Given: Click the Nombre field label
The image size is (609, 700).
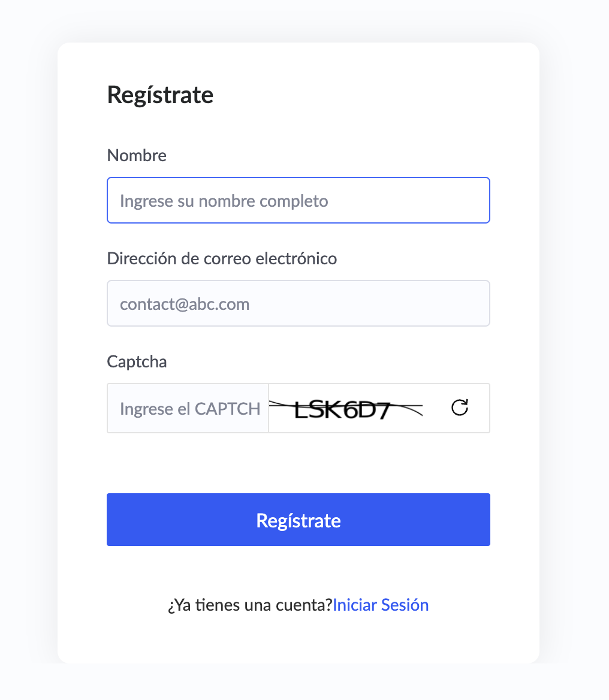Looking at the screenshot, I should pos(137,156).
